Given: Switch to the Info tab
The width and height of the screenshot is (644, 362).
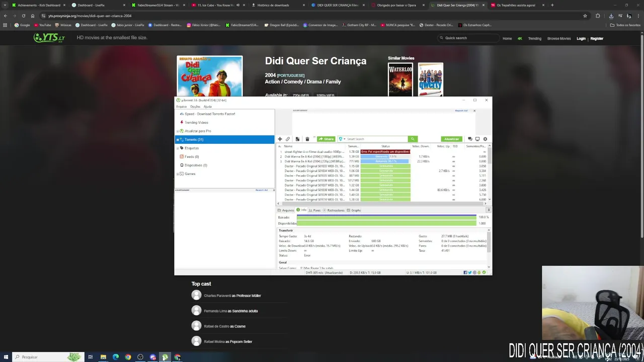Looking at the screenshot, I should click(301, 210).
